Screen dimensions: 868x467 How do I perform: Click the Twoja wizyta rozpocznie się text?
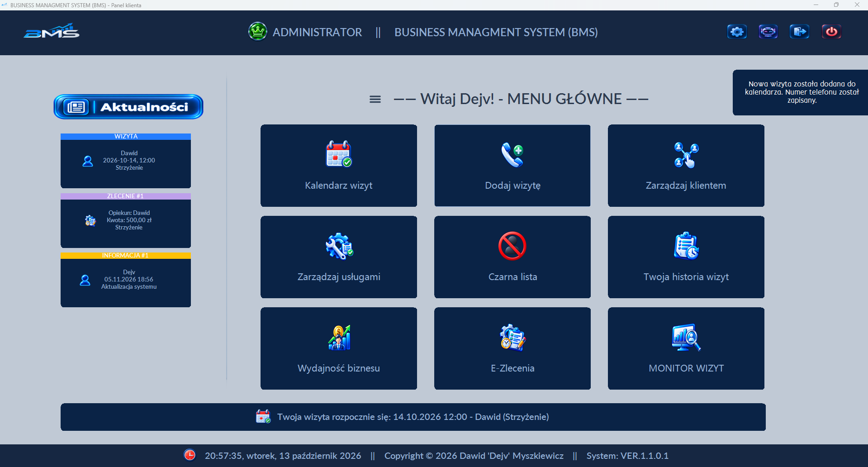(x=413, y=417)
